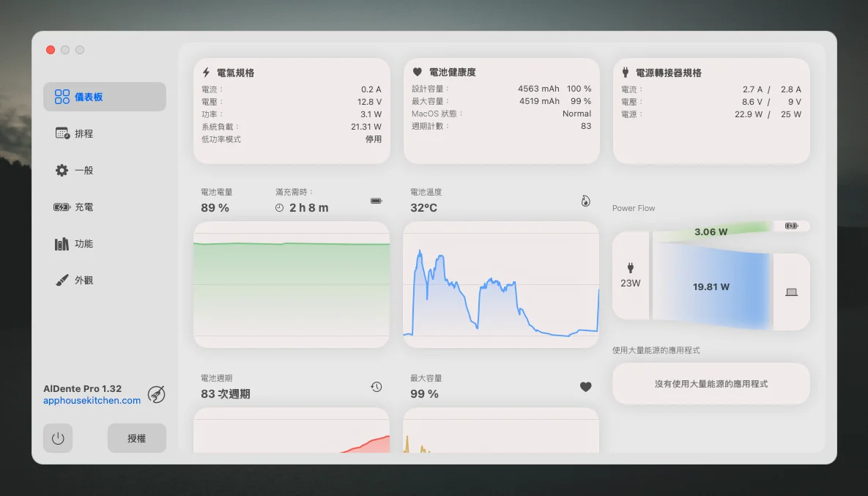Viewport: 868px width, 496px height.
Task: Open the 儀表板 dashboard tab
Action: [x=104, y=97]
